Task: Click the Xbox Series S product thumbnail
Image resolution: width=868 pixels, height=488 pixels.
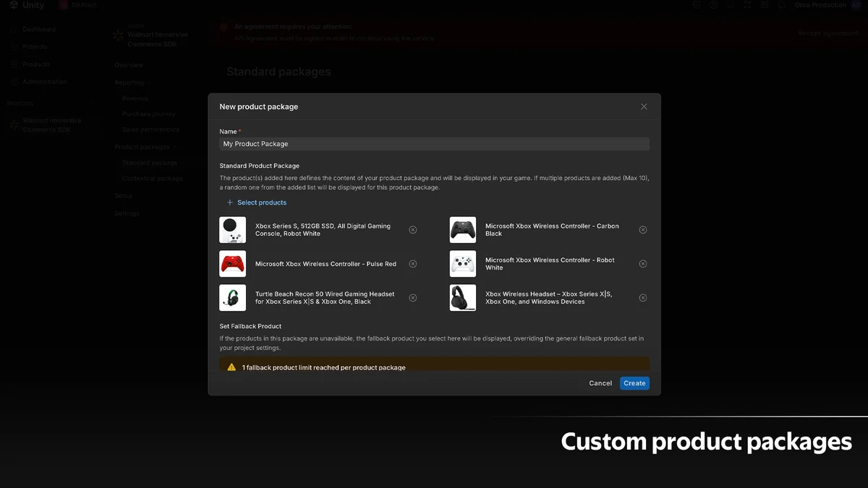Action: tap(232, 230)
